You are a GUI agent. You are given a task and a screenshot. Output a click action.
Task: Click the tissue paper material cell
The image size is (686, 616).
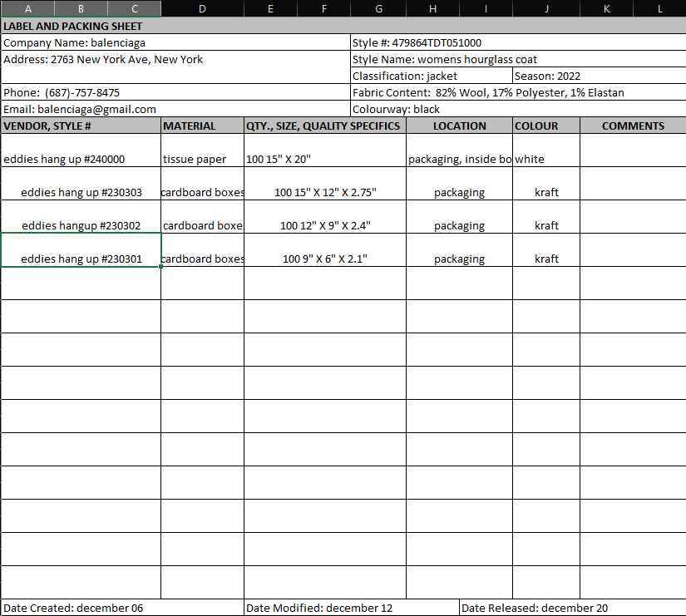point(203,150)
